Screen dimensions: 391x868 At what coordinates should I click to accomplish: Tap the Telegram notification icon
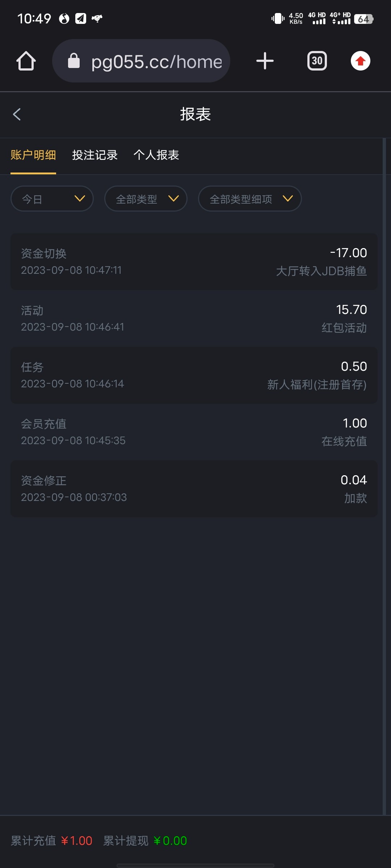tap(80, 18)
